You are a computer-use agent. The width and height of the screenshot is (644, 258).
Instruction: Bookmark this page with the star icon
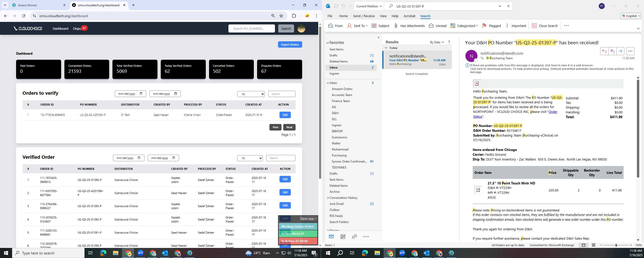[281, 16]
